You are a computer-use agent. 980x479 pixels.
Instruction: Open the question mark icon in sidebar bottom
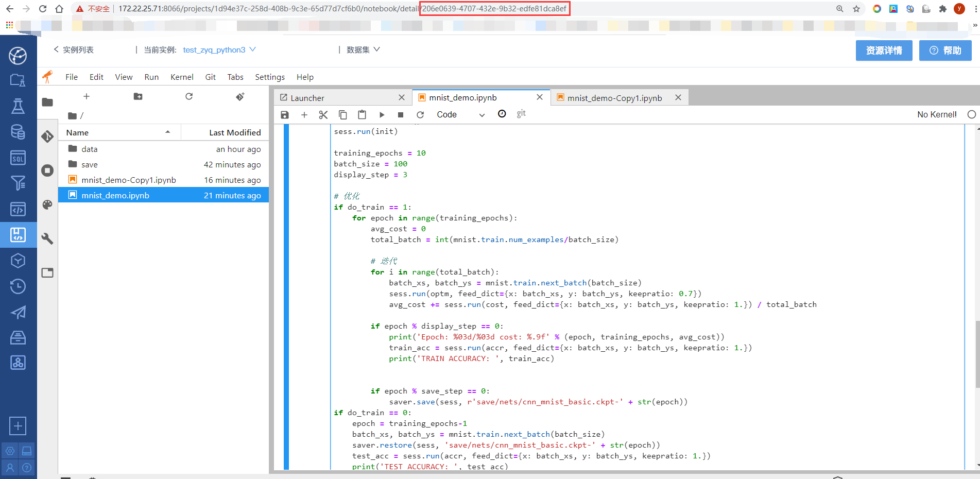tap(27, 468)
